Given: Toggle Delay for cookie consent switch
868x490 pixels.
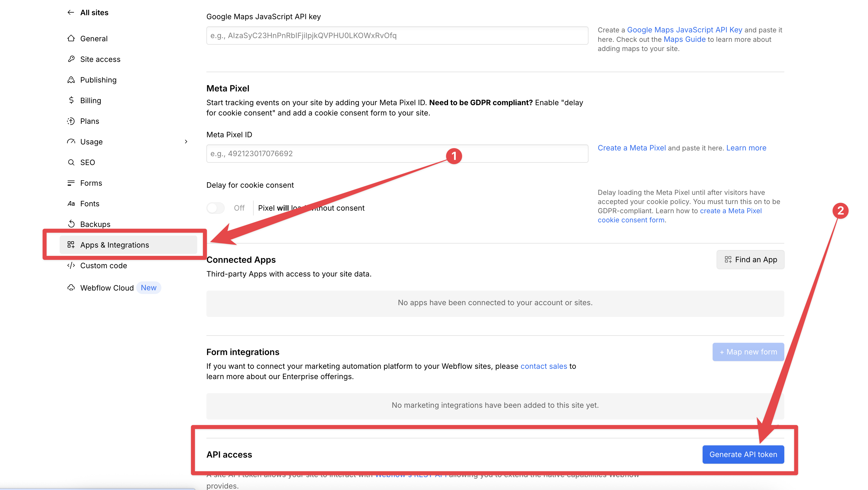Looking at the screenshot, I should (x=216, y=208).
